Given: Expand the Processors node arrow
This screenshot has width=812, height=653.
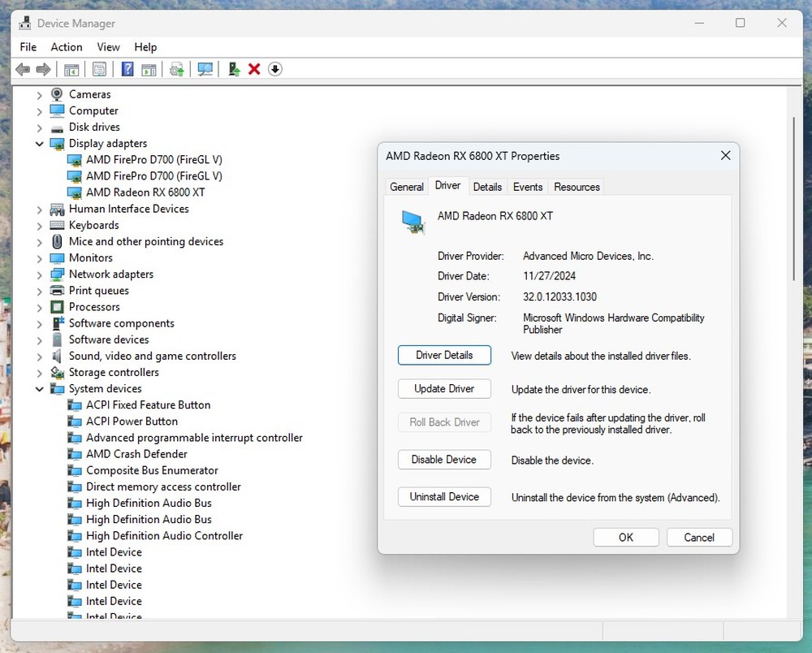Looking at the screenshot, I should (x=39, y=308).
